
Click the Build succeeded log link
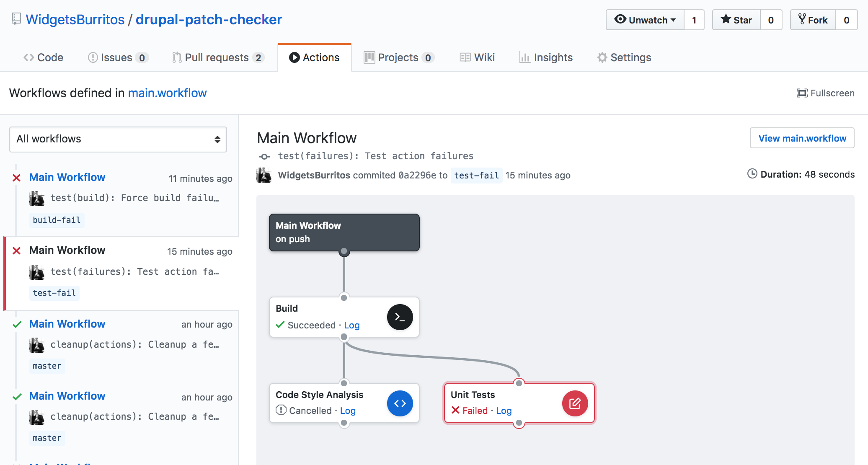[351, 325]
